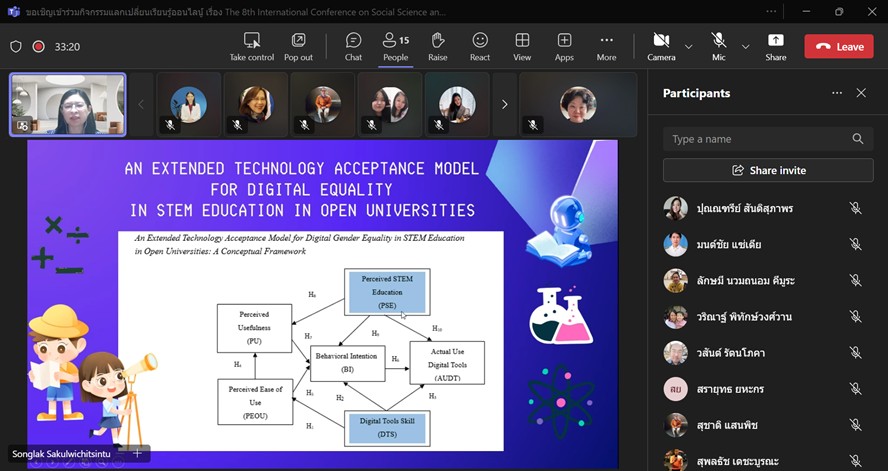888x471 pixels.
Task: Open the Chat panel
Action: click(x=353, y=46)
